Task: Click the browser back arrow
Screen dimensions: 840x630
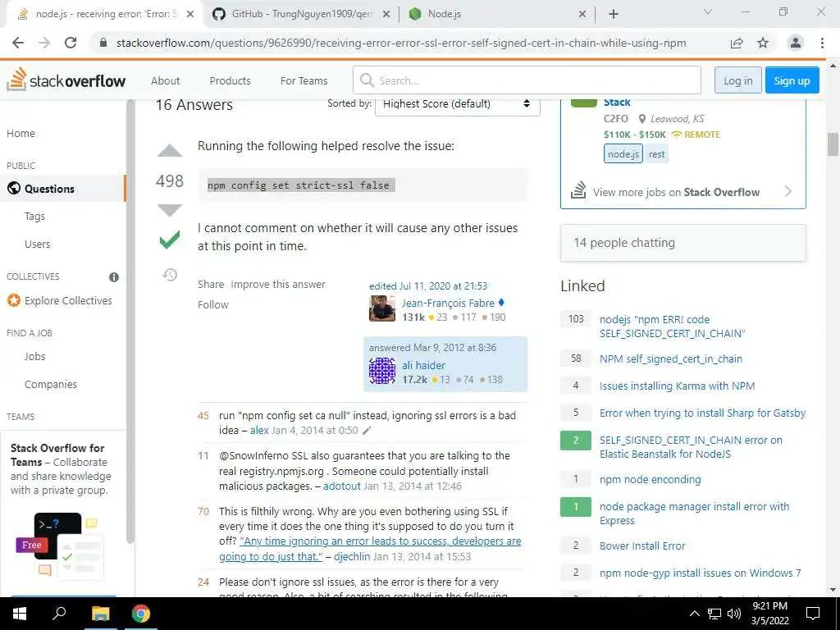Action: click(18, 43)
